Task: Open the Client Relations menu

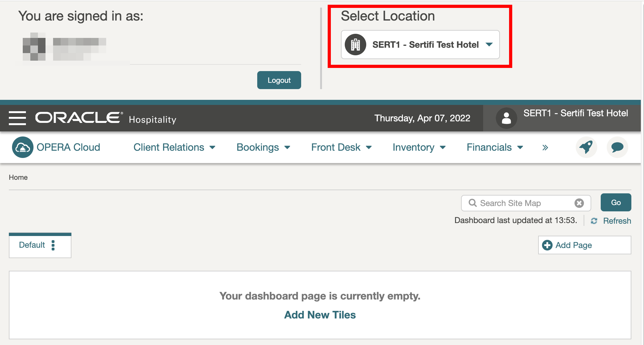Action: tap(174, 147)
